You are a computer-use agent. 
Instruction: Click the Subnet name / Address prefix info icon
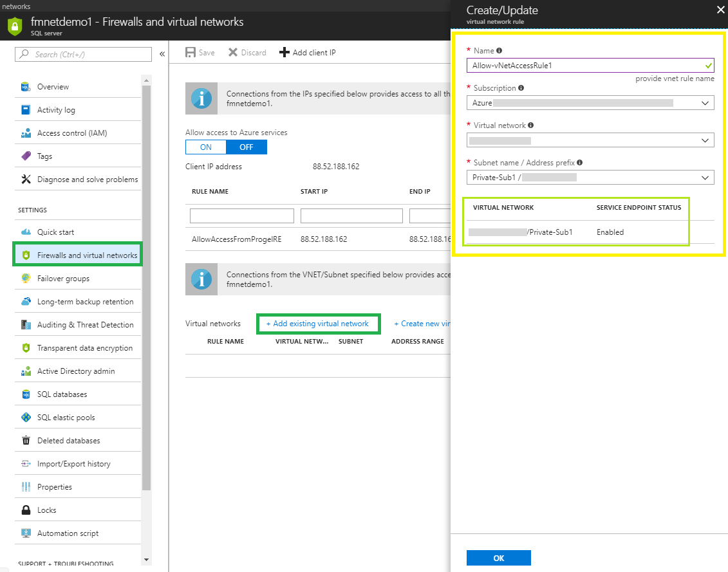coord(579,163)
